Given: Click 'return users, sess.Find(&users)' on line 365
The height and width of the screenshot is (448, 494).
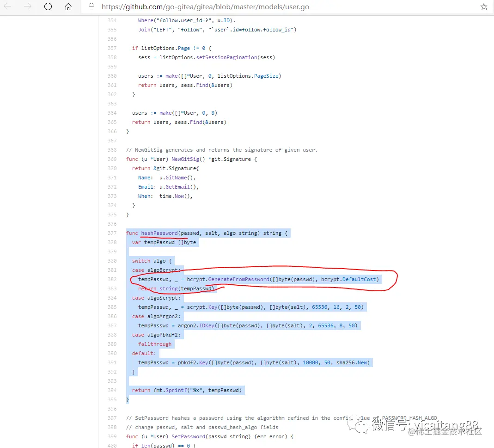Looking at the screenshot, I should 179,123.
